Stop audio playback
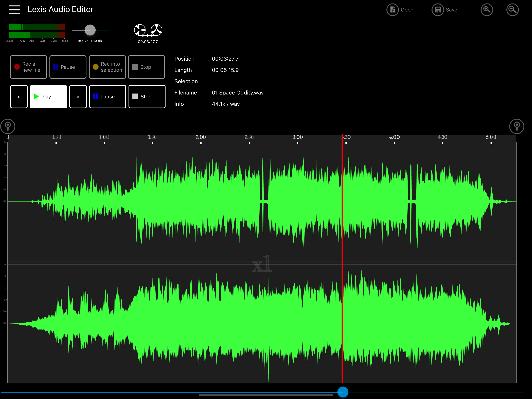This screenshot has width=532, height=399. tap(147, 97)
